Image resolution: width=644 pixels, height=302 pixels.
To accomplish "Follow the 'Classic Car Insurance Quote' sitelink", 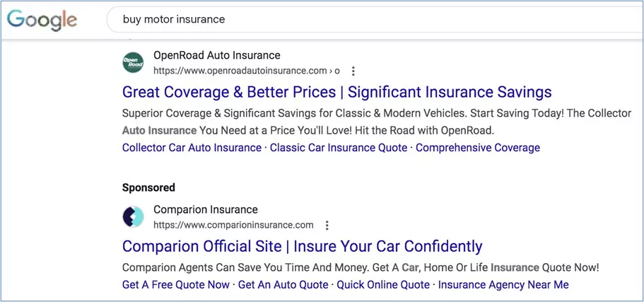I will point(339,148).
